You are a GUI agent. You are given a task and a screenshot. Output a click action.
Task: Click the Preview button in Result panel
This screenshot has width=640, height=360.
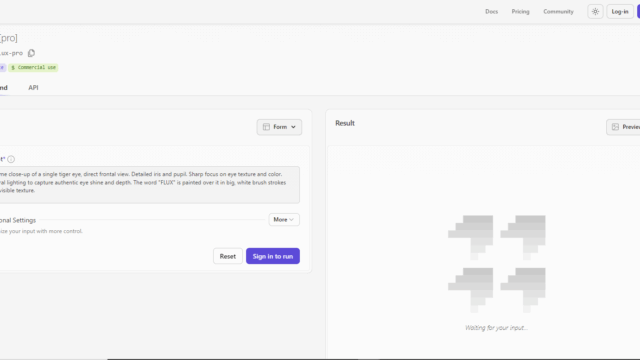[623, 127]
